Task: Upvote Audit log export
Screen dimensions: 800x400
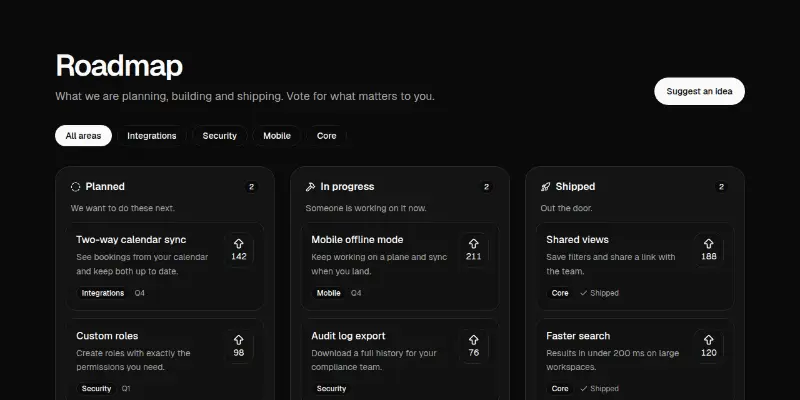Action: click(473, 346)
